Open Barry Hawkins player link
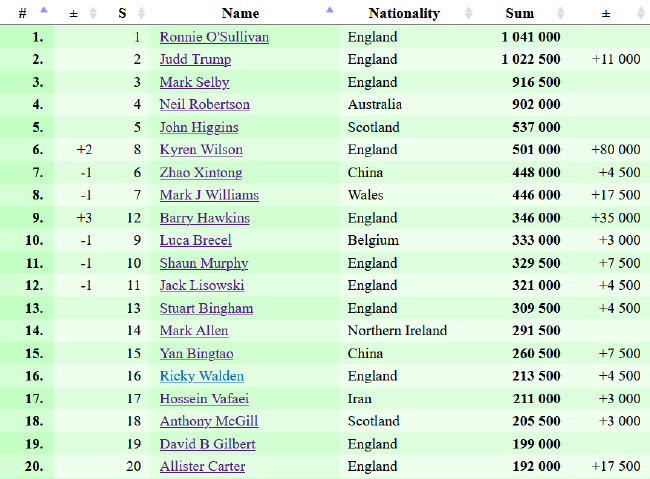 205,218
